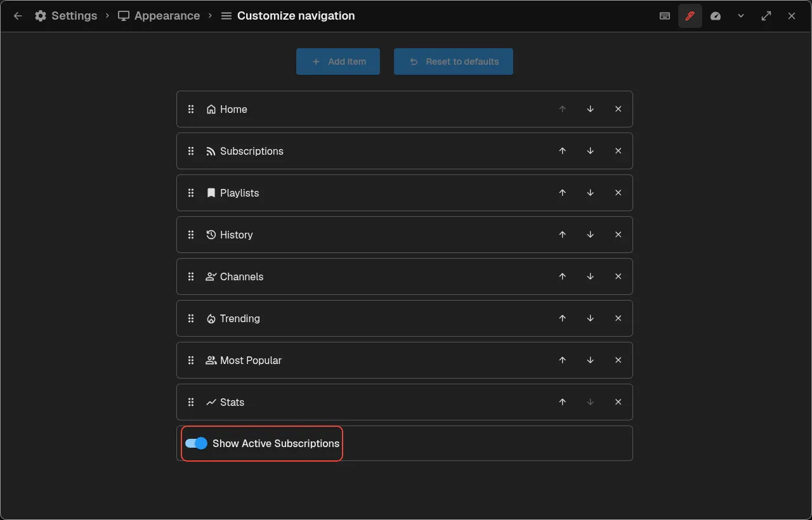This screenshot has height=520, width=812.
Task: Move the Channels item down
Action: 591,276
